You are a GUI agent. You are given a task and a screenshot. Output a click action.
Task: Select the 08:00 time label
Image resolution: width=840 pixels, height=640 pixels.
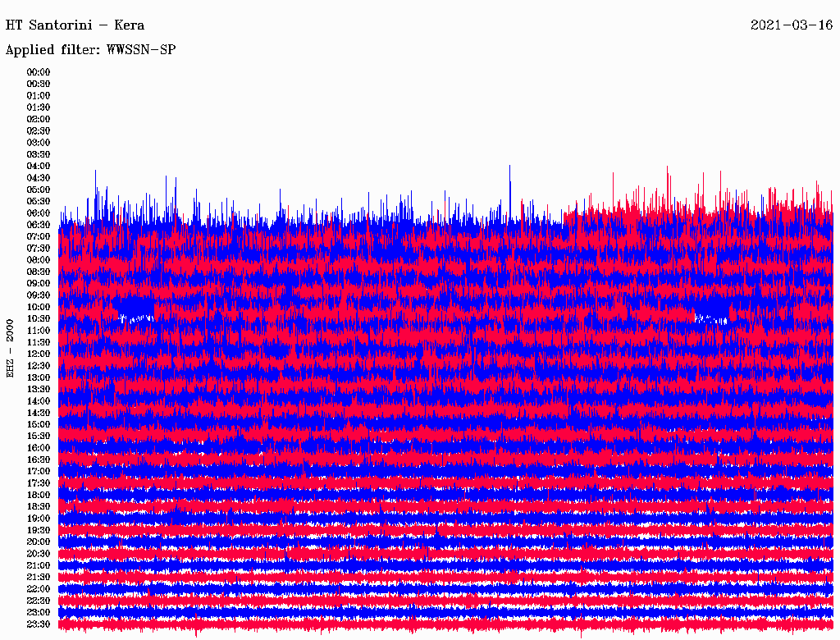(x=39, y=260)
